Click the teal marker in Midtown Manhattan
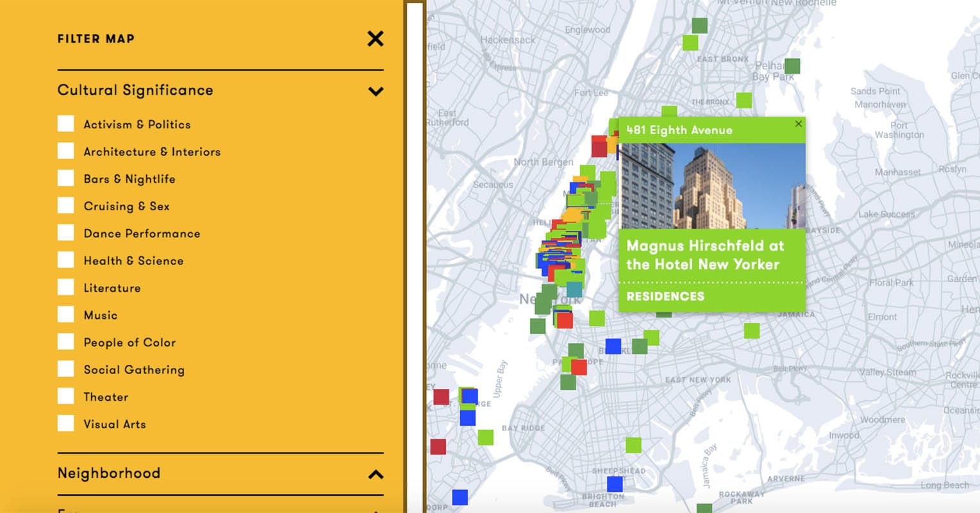The image size is (980, 513). (575, 290)
